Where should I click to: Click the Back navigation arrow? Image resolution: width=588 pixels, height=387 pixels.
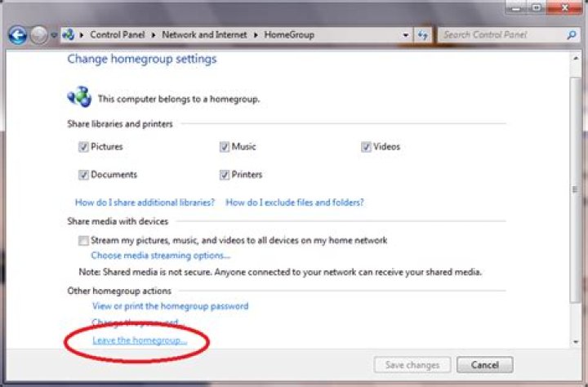(17, 35)
